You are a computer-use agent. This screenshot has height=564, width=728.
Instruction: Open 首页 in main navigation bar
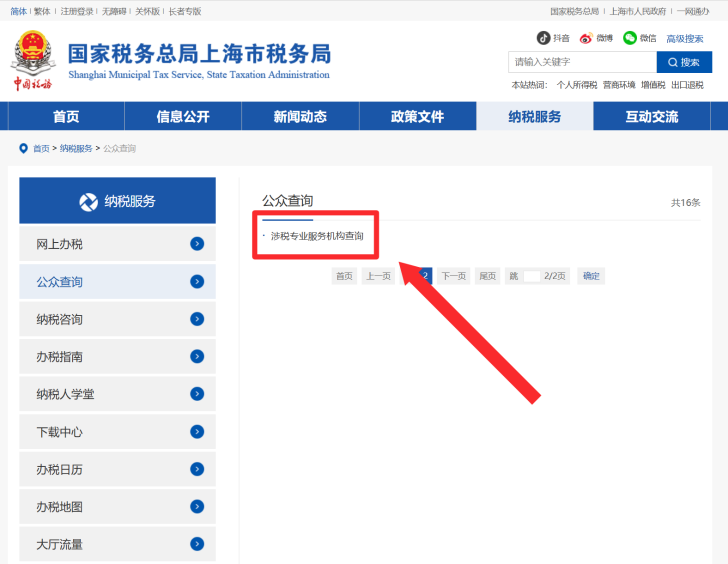coord(66,117)
